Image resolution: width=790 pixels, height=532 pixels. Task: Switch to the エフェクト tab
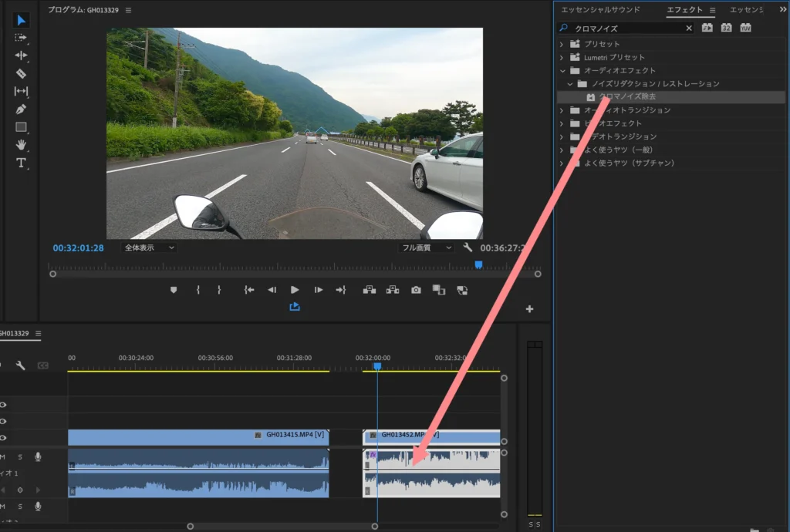(684, 10)
